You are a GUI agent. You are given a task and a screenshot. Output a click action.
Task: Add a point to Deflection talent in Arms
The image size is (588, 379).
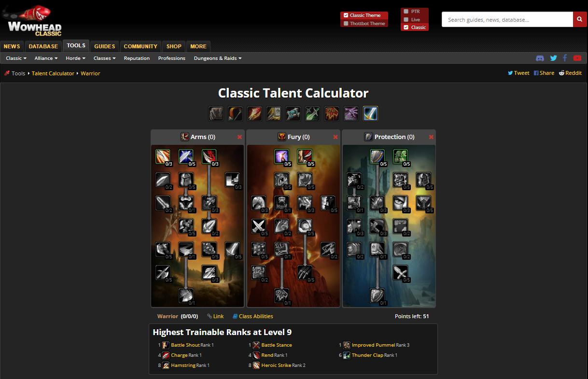(x=186, y=156)
